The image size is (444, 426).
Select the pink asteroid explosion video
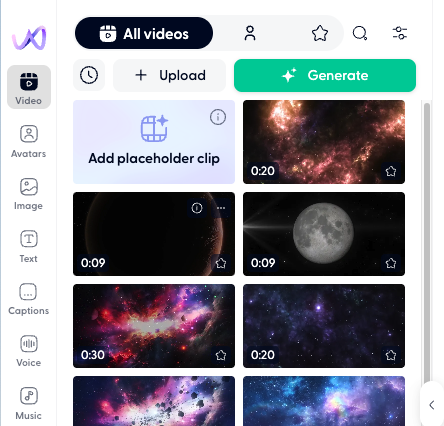(154, 401)
